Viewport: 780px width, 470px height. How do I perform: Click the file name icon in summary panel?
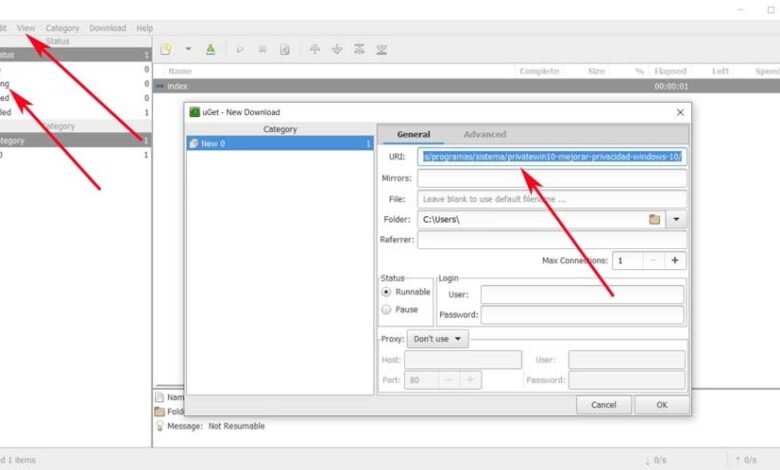coord(159,397)
